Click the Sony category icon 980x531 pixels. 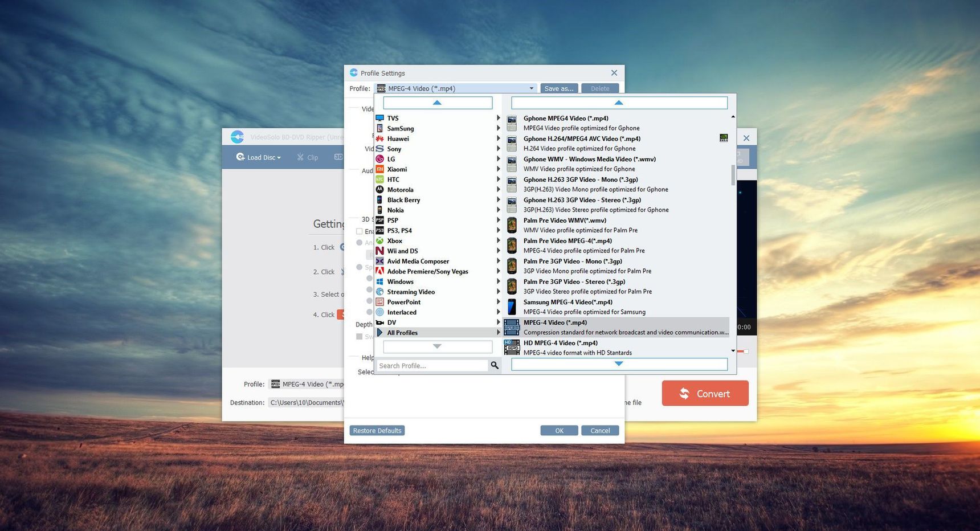coord(379,149)
